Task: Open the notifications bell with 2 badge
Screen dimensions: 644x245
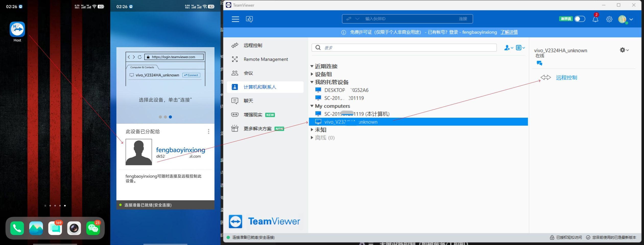Action: point(595,19)
